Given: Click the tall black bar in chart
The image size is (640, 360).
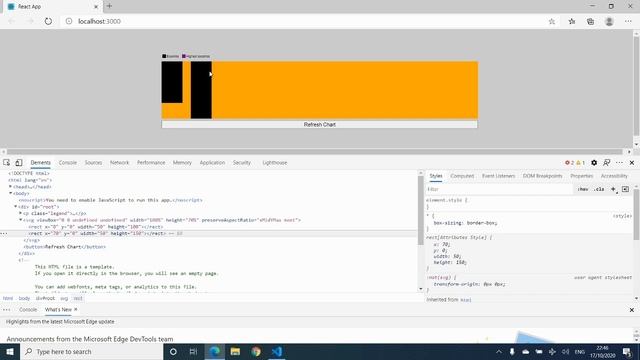Looking at the screenshot, I should [x=201, y=90].
